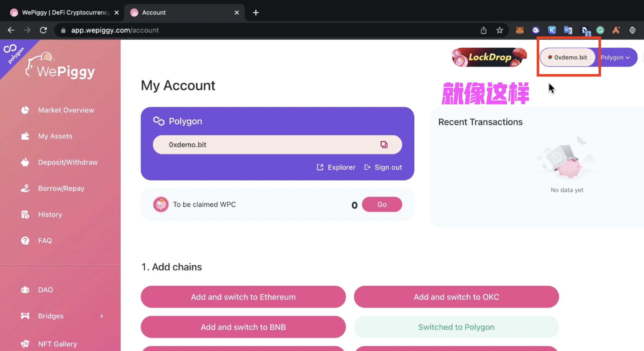
Task: Click Add and switch to OKC
Action: (456, 297)
